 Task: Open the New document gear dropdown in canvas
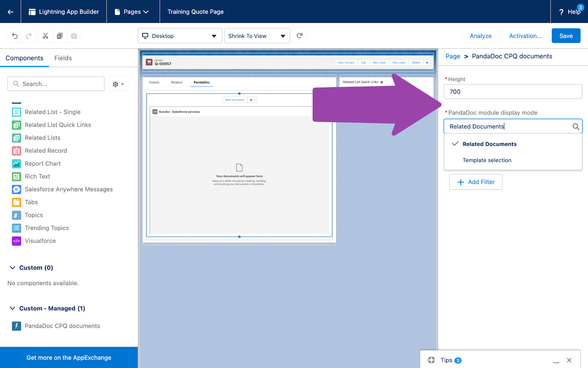[252, 100]
